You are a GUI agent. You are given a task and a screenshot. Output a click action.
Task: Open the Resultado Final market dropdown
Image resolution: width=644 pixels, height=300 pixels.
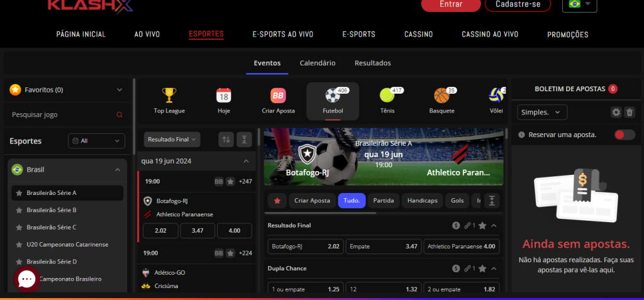tap(172, 140)
